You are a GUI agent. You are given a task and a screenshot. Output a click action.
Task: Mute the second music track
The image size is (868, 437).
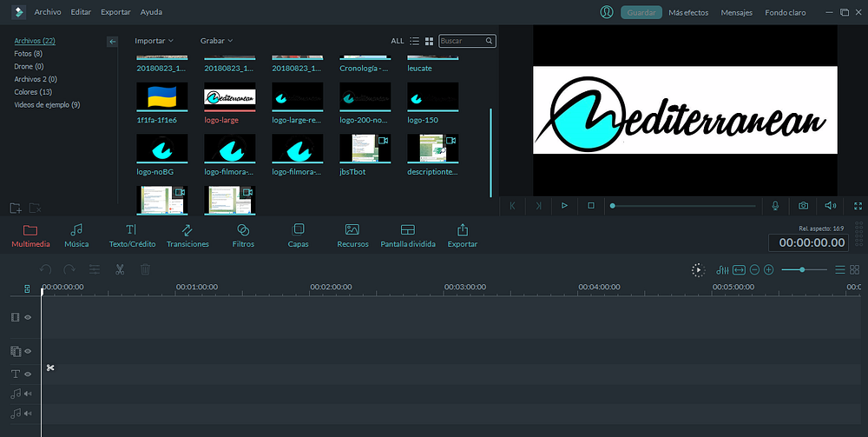point(28,414)
